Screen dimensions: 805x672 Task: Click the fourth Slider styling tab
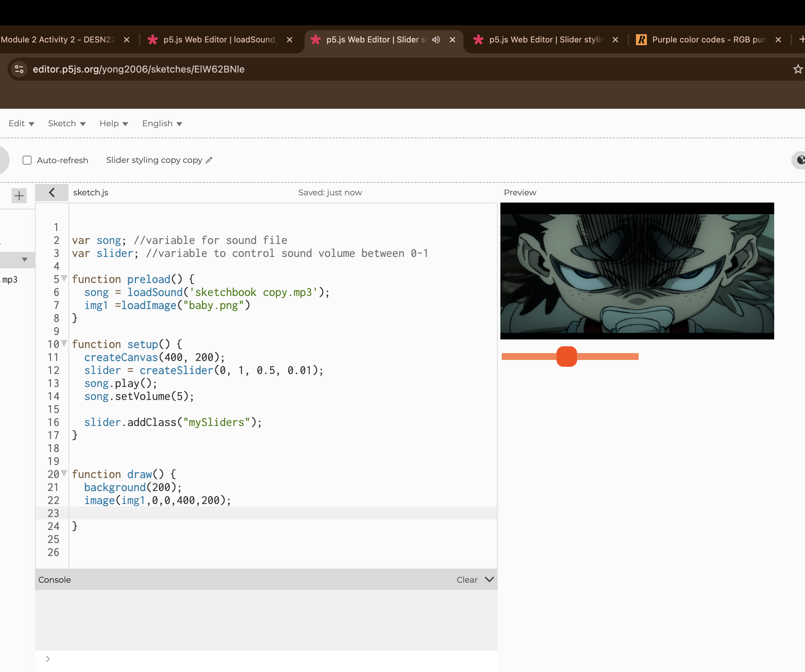tap(546, 39)
